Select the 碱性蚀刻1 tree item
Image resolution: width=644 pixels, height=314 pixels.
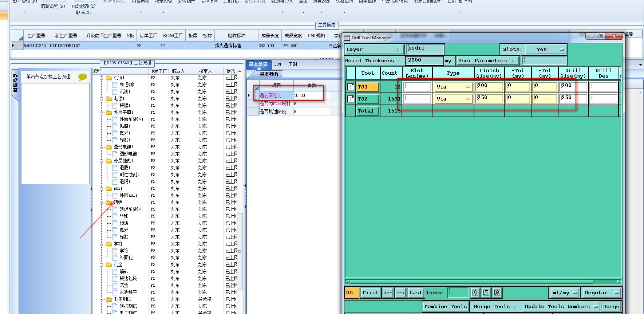129,174
